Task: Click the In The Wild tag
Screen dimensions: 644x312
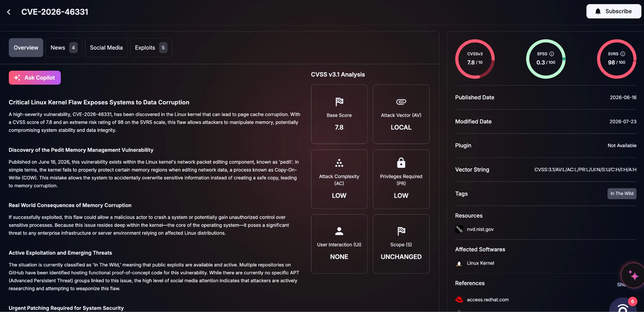Action: tap(622, 194)
